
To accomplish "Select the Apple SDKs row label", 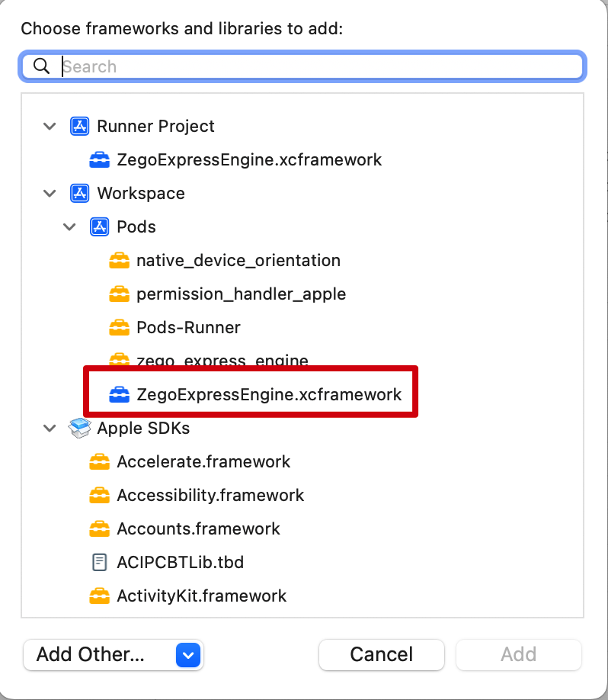I will coord(143,428).
